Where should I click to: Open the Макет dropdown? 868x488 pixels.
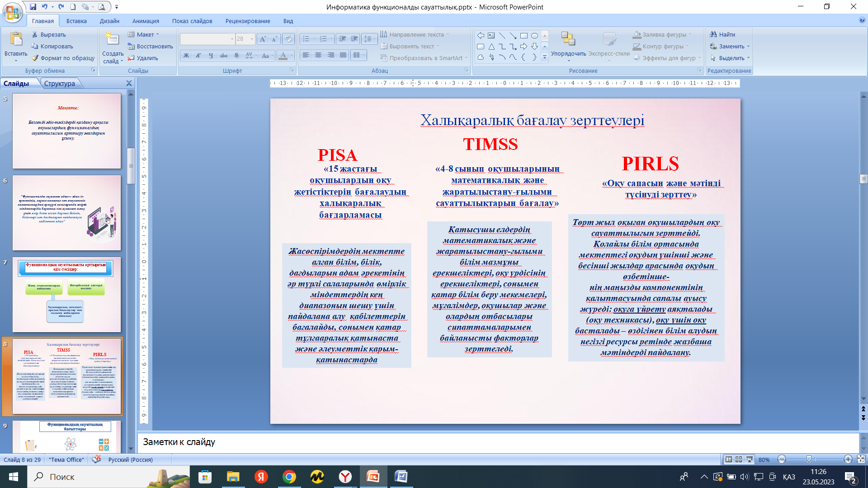[144, 34]
